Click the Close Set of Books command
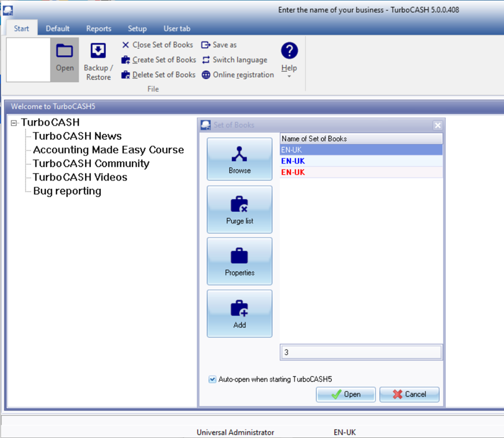 158,45
